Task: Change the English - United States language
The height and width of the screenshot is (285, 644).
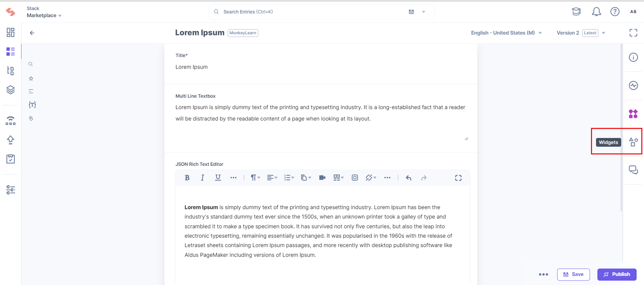Action: [506, 33]
